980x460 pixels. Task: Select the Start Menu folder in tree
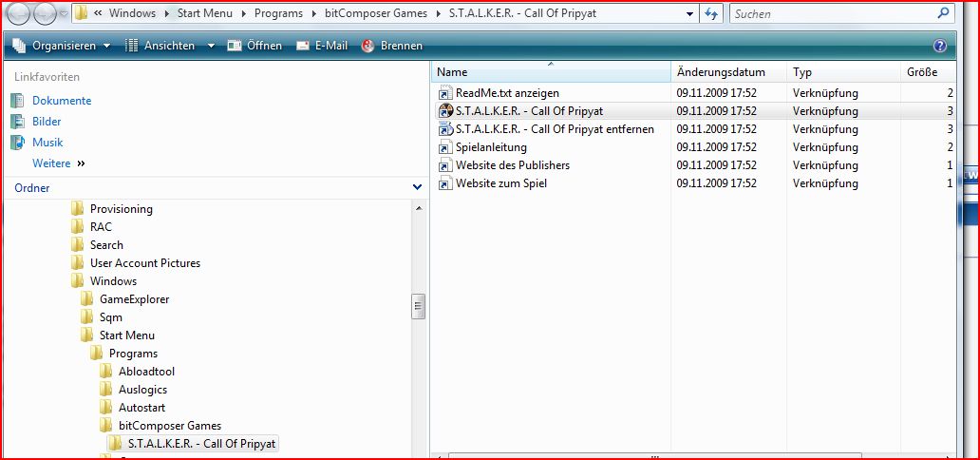pyautogui.click(x=127, y=335)
